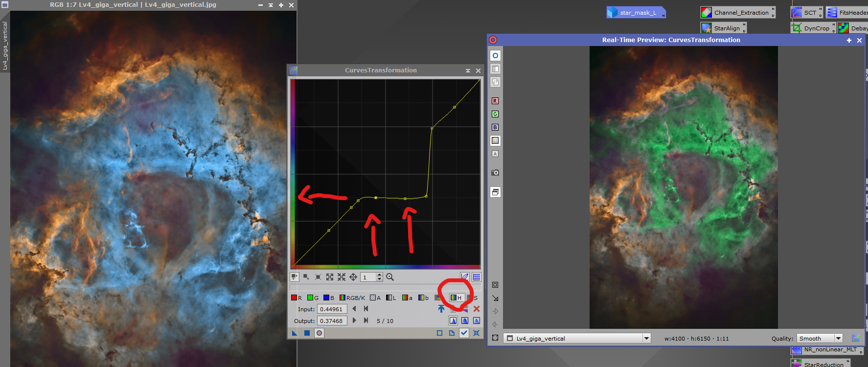Toggle Real-Time Preview circle button
Screen dimensions: 868x367
click(x=319, y=333)
